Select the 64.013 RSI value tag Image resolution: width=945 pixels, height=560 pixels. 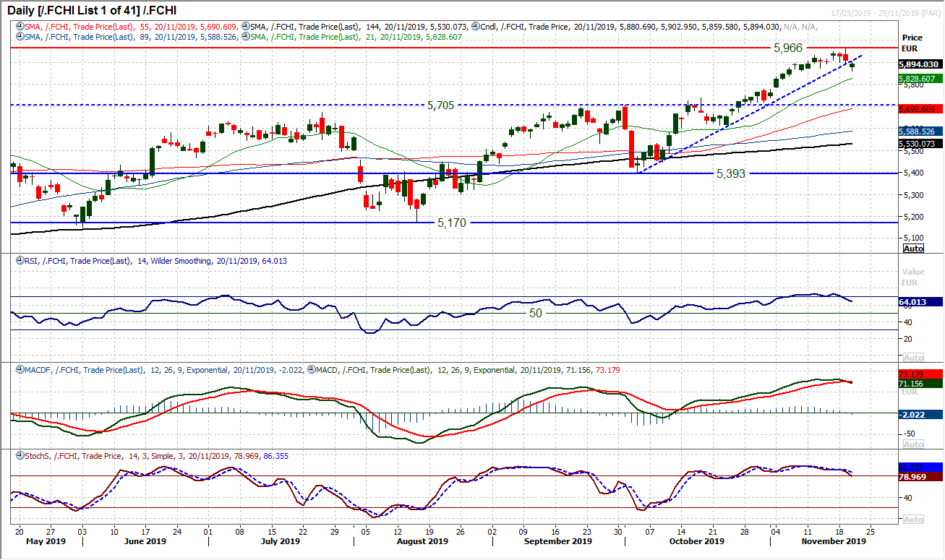click(920, 303)
